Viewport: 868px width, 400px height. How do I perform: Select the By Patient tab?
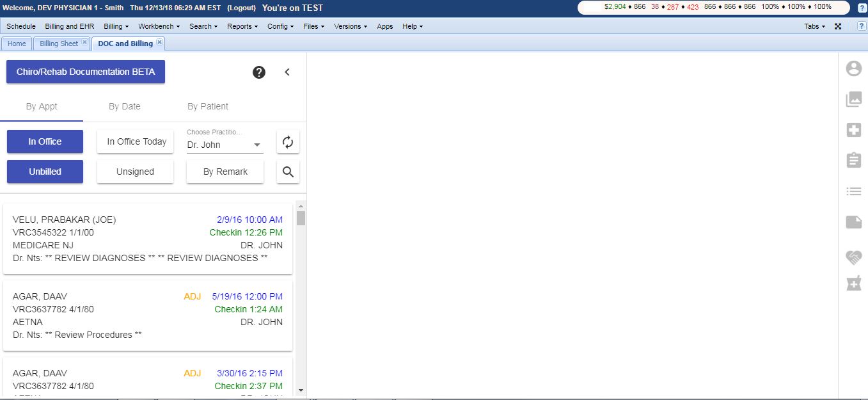click(x=208, y=106)
